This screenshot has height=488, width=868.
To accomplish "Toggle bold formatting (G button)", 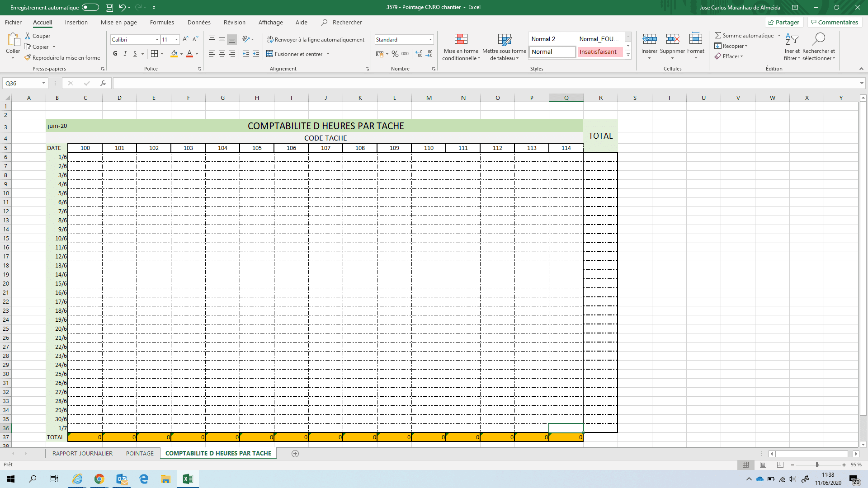I will point(115,54).
